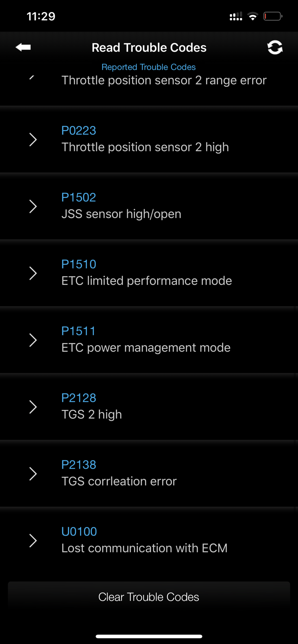
Task: Select the Reported Trouble Codes label
Action: (x=149, y=67)
